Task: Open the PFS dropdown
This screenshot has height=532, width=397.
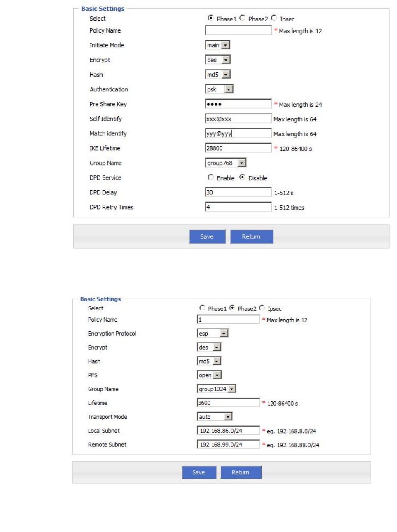Action: click(x=209, y=375)
